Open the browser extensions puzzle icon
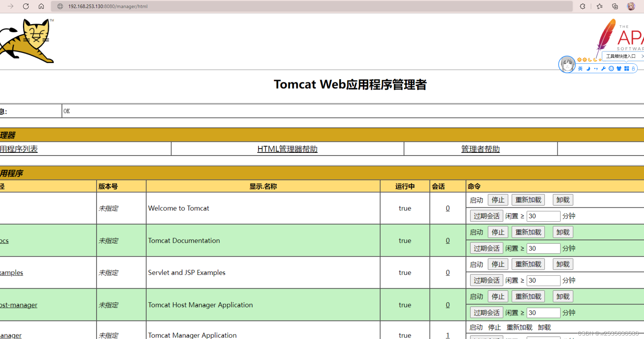 pyautogui.click(x=582, y=6)
